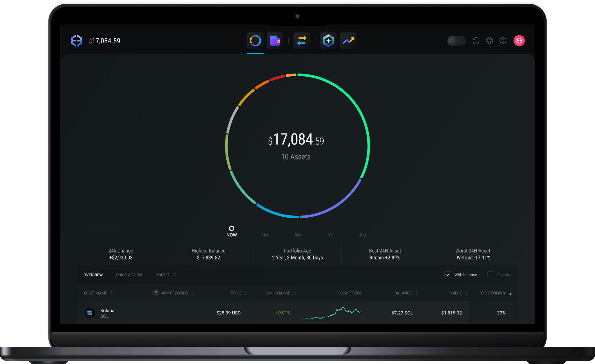This screenshot has width=595, height=364.
Task: Click the Solana 33% portfolio share
Action: [501, 313]
